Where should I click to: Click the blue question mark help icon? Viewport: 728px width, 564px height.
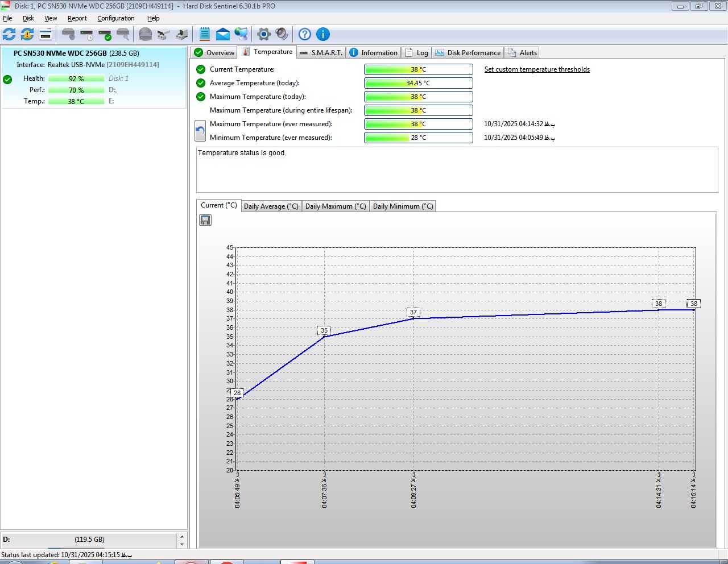tap(305, 34)
